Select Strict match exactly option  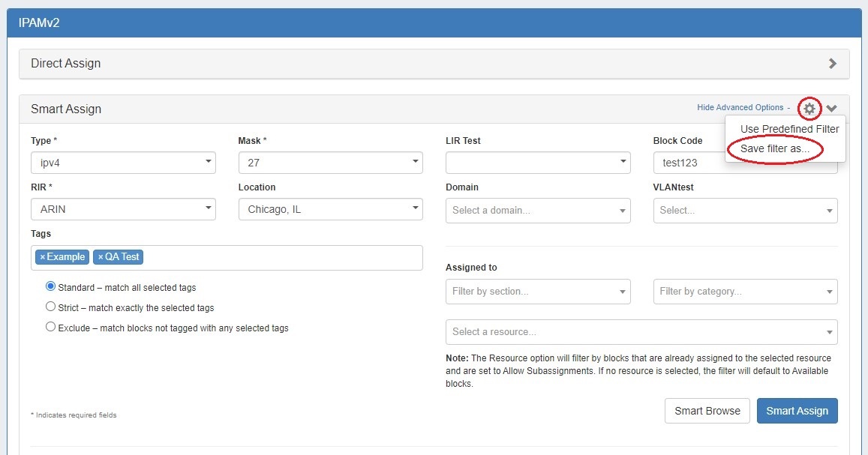(51, 307)
